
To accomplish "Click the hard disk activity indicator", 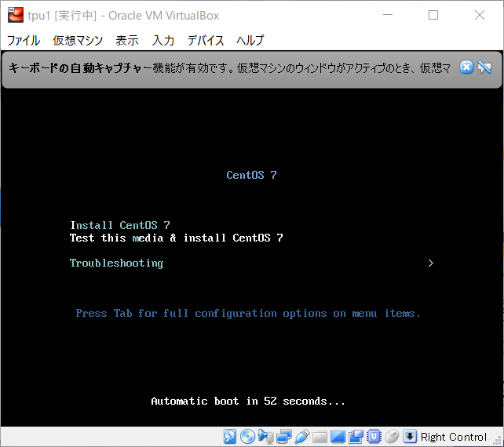I will 230,437.
